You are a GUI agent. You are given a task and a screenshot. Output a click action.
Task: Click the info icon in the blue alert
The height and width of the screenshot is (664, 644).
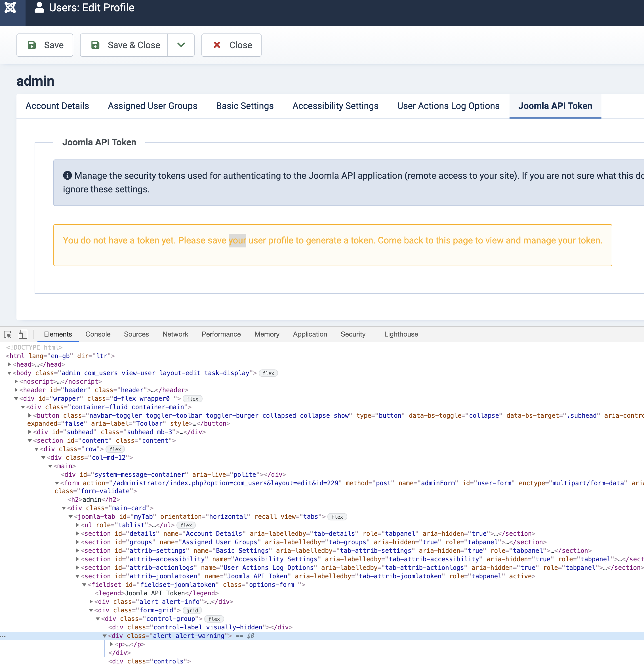pos(68,175)
